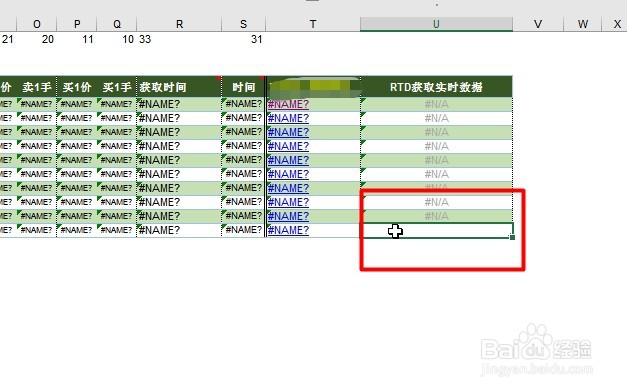Select column header P
Viewport: 627px width, 391px height.
pyautogui.click(x=77, y=24)
